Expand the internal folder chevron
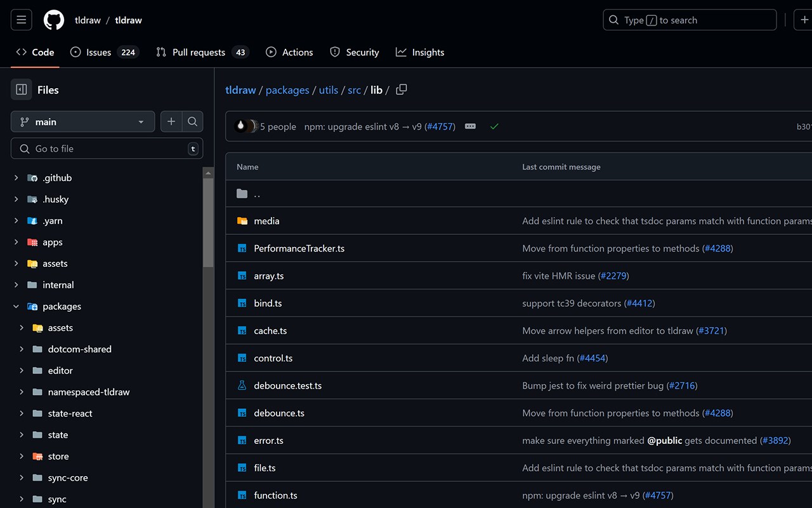The image size is (812, 508). (x=16, y=285)
